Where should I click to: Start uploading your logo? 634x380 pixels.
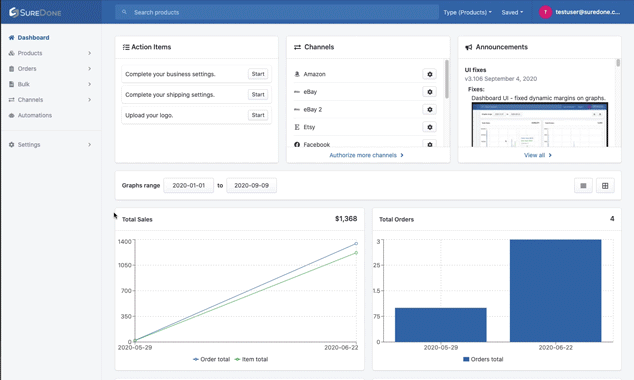(x=258, y=115)
